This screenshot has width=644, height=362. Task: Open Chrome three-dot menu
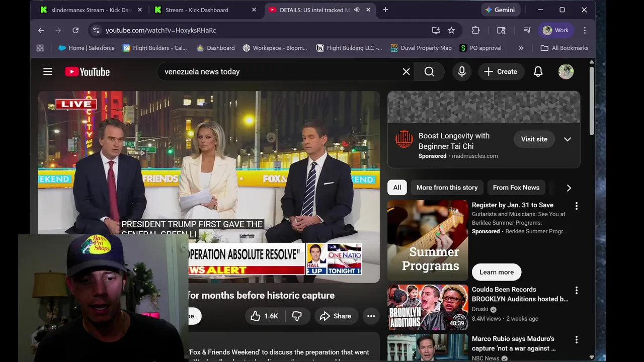point(585,30)
